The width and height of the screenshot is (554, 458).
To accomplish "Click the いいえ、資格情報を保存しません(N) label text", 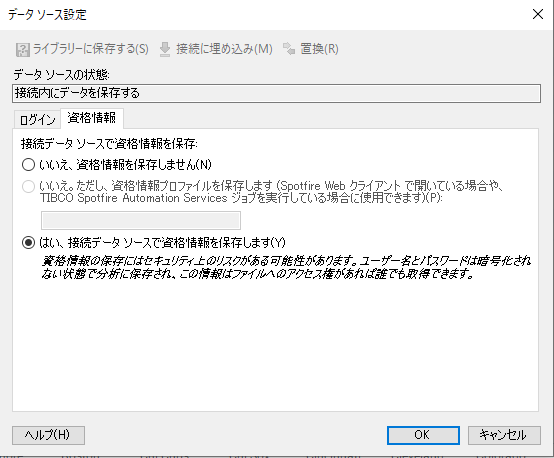I will coord(125,165).
